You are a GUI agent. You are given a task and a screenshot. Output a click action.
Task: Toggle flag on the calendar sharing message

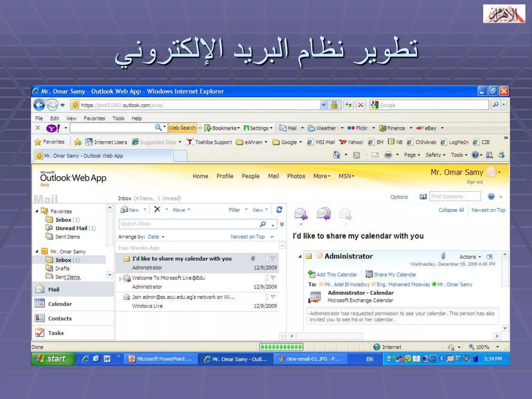pyautogui.click(x=273, y=258)
